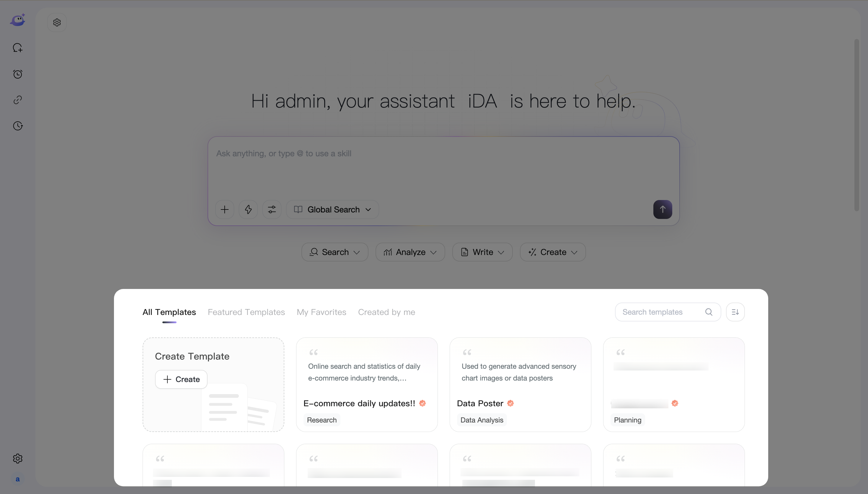The width and height of the screenshot is (868, 494).
Task: Open the Data Poster template card
Action: click(521, 384)
